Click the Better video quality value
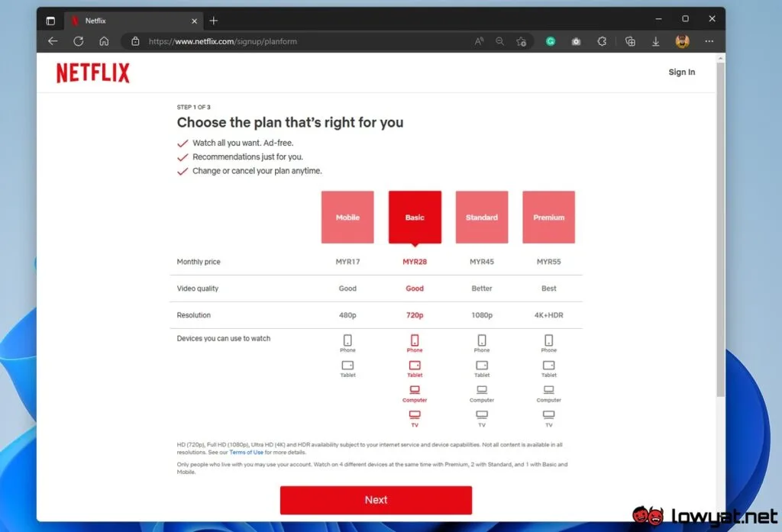This screenshot has width=782, height=532. 482,289
